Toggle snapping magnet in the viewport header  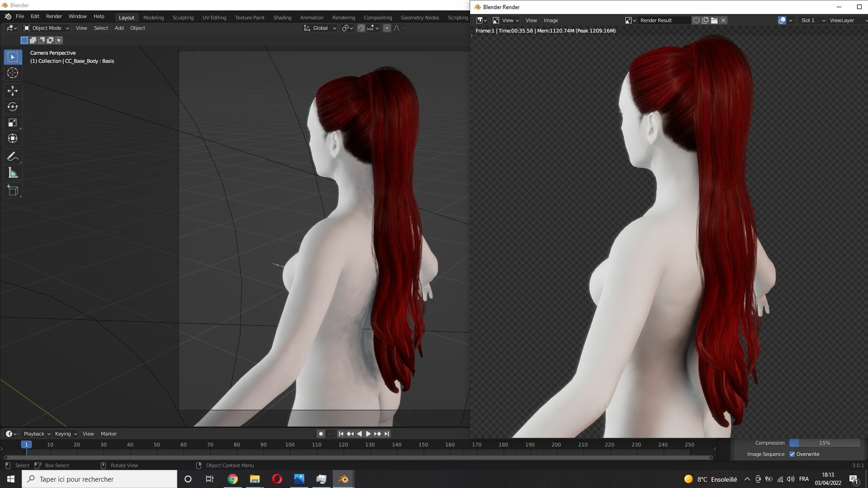(x=361, y=28)
